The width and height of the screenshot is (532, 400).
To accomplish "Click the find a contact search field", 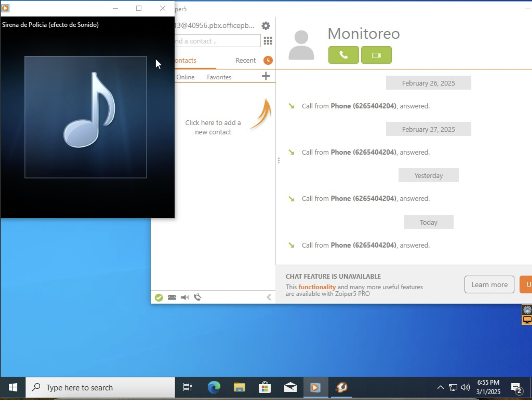I will pyautogui.click(x=217, y=41).
